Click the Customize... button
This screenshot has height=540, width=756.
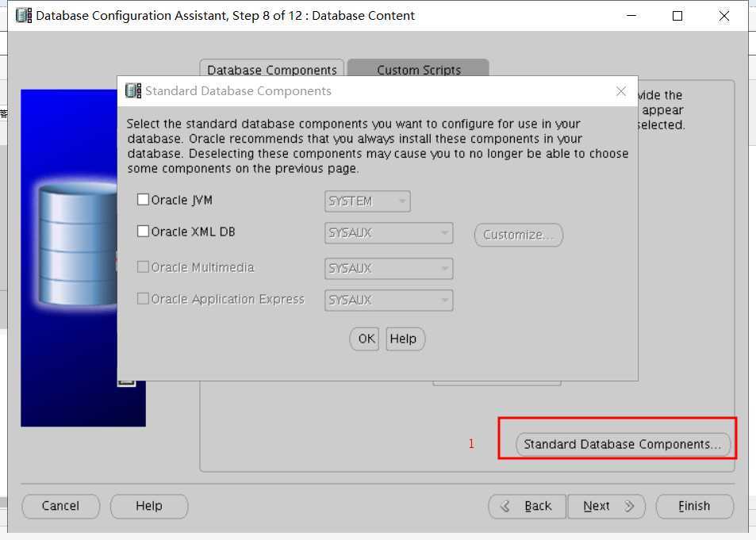[518, 235]
